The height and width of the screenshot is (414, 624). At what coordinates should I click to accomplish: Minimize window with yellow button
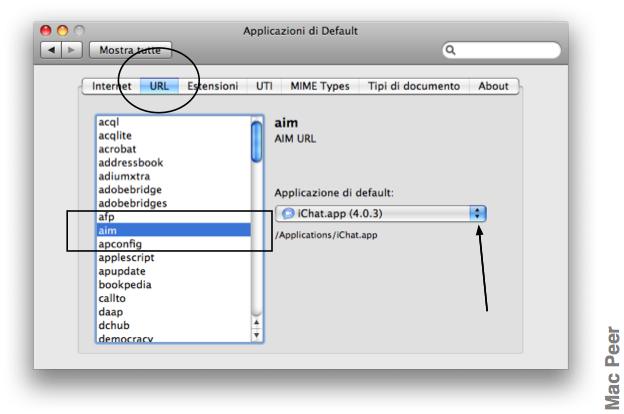point(63,31)
